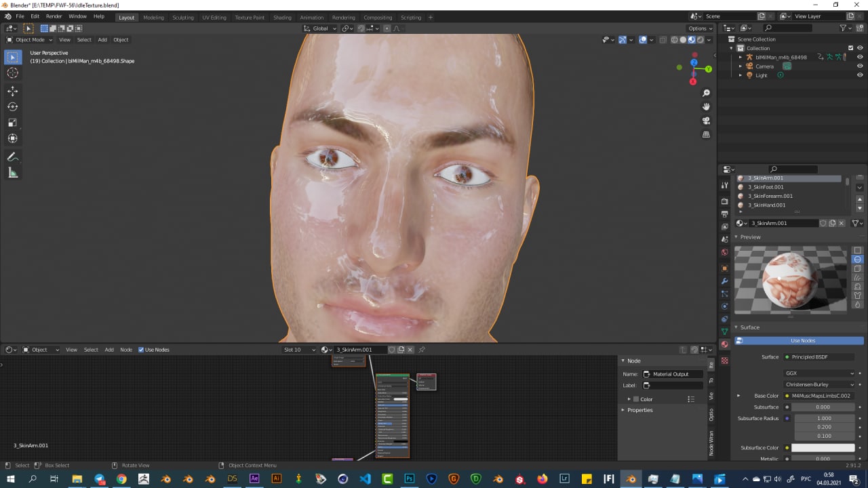
Task: Open the Physics properties tab
Action: coord(724,306)
